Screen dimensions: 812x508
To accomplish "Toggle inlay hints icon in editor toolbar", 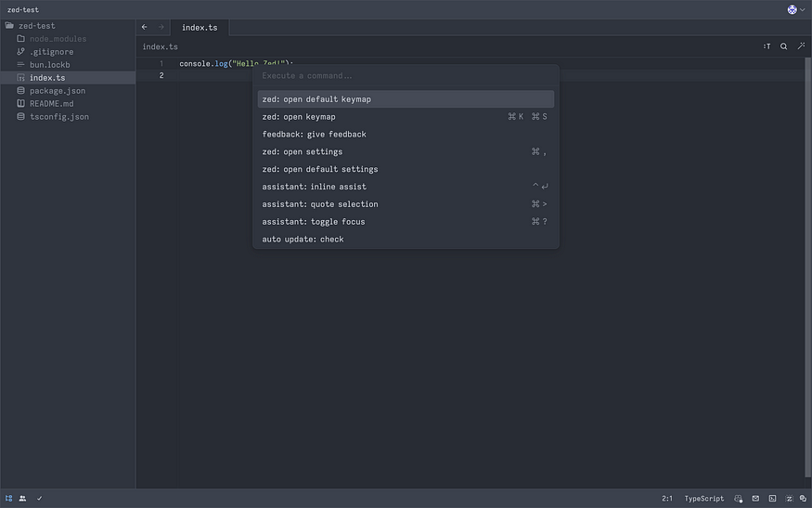I will [767, 46].
